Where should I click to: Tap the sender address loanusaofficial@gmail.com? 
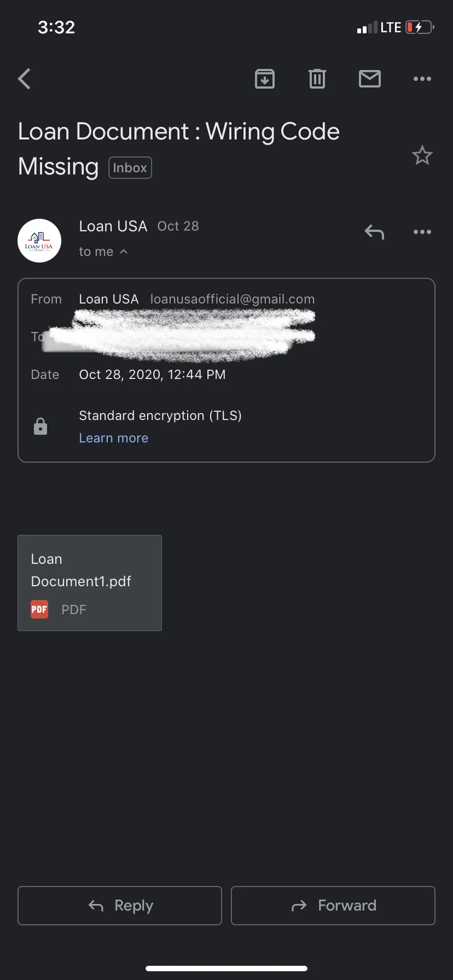coord(233,299)
